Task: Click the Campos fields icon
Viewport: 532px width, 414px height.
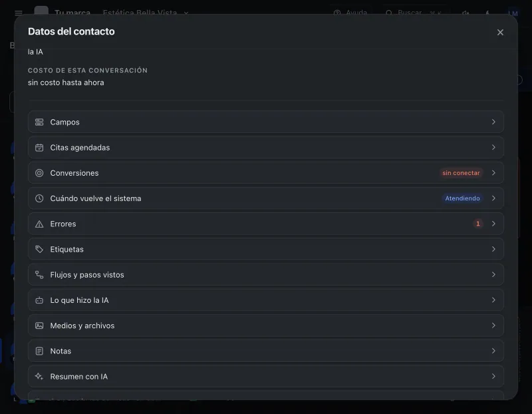Action: pos(39,122)
